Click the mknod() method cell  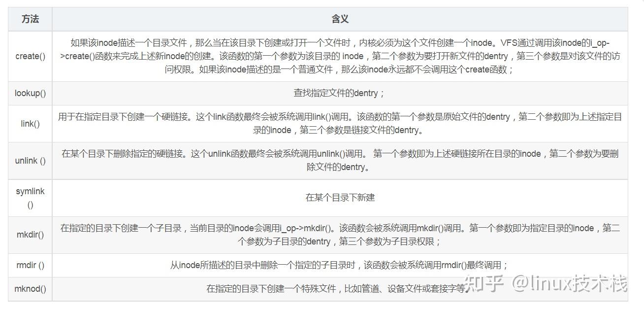(x=30, y=289)
